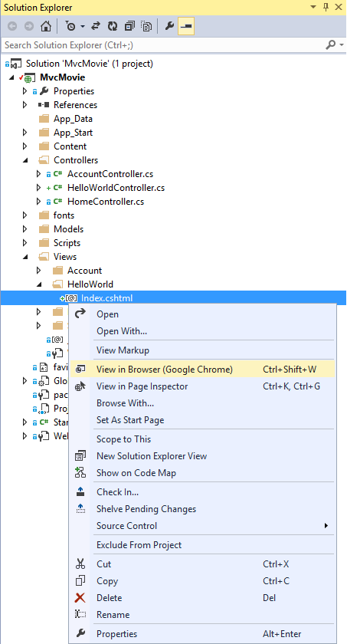Toggle the Preview Selected Items button
The image size is (347, 644).
click(186, 27)
